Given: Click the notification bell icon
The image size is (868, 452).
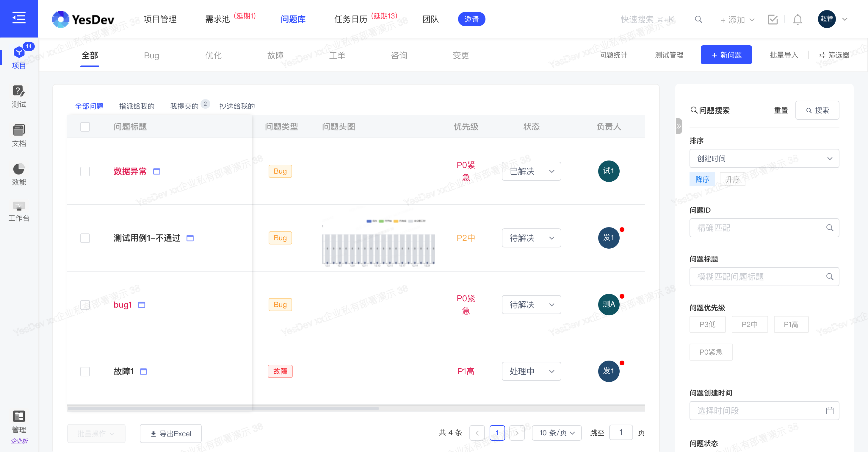Looking at the screenshot, I should click(797, 20).
